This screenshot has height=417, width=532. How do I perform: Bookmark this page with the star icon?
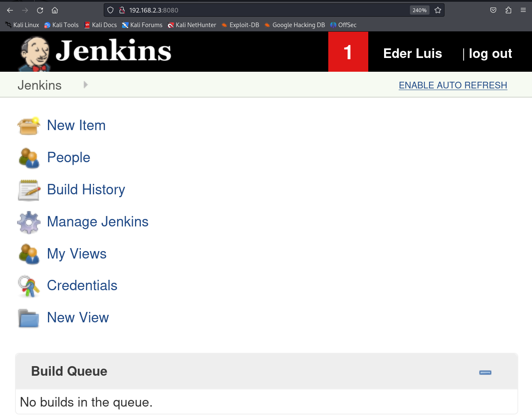point(438,10)
